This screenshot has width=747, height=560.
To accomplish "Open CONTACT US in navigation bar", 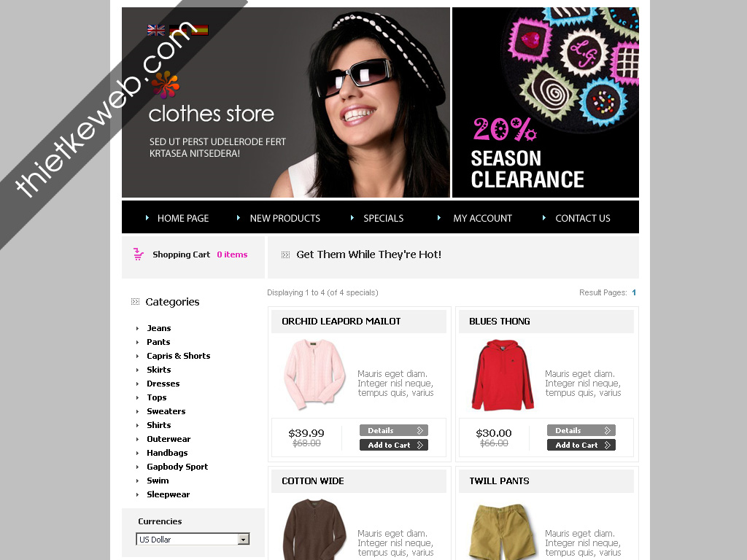I will click(583, 218).
